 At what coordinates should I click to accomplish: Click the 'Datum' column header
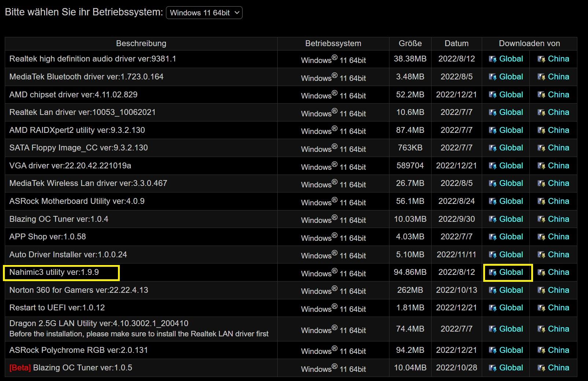(456, 44)
